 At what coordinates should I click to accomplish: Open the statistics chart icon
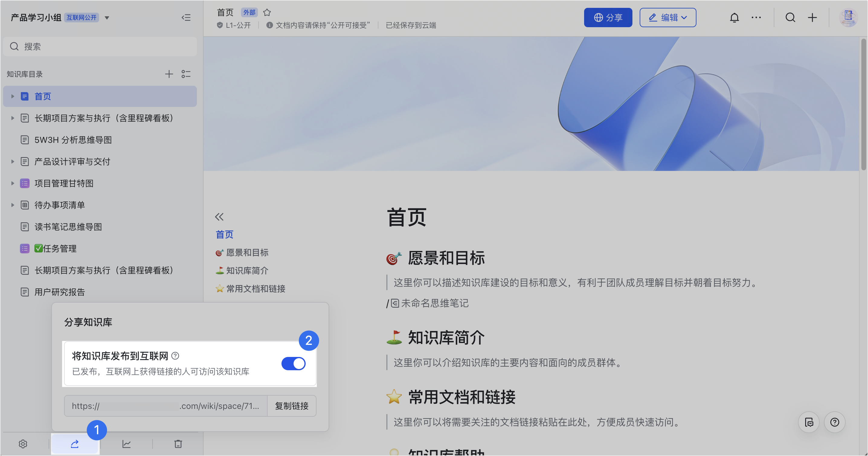pos(126,444)
